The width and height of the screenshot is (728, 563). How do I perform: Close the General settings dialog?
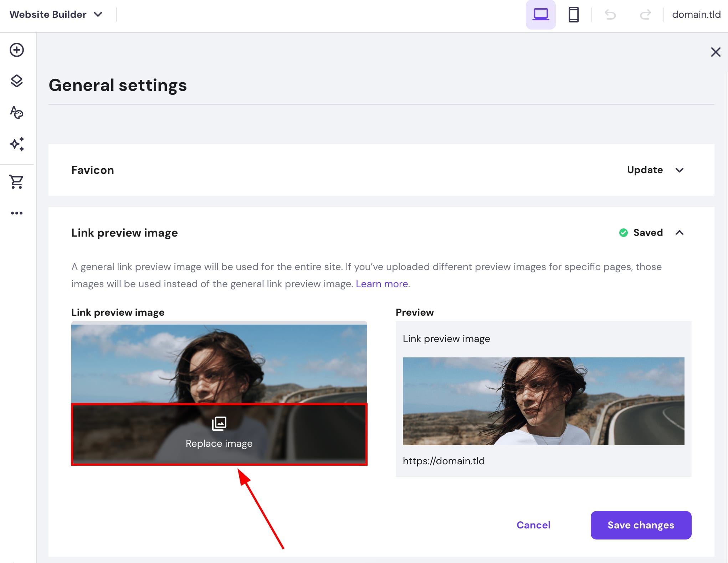(716, 52)
